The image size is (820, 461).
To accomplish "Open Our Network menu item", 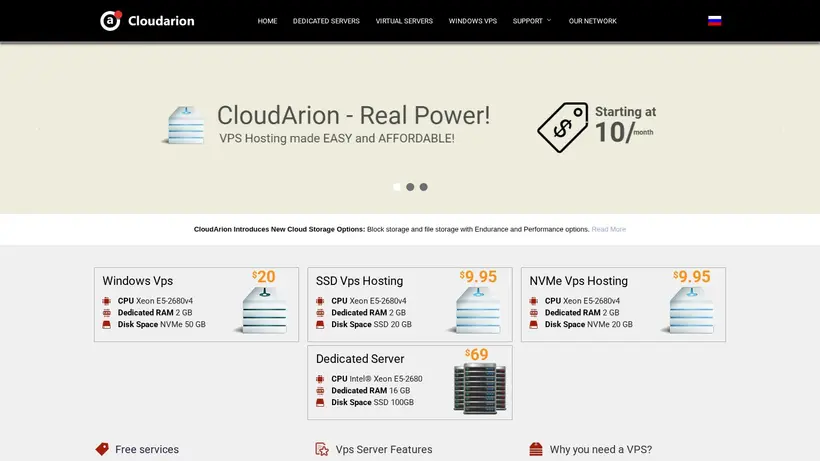I will (593, 21).
